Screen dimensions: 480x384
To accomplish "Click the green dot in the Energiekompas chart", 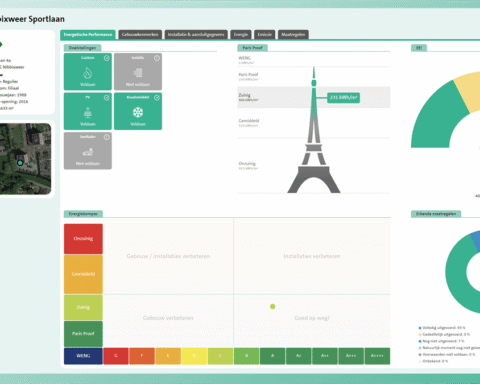I will (272, 306).
